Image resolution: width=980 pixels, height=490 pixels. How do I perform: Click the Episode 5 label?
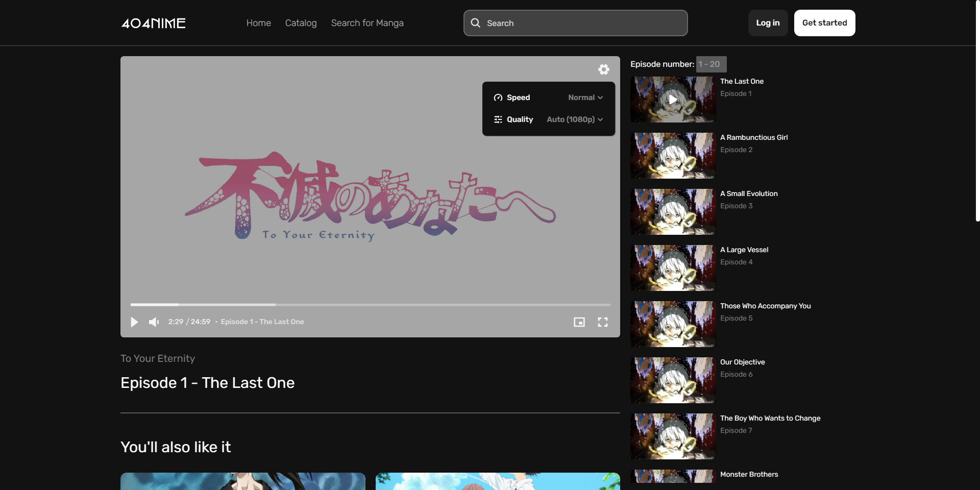[x=737, y=318]
